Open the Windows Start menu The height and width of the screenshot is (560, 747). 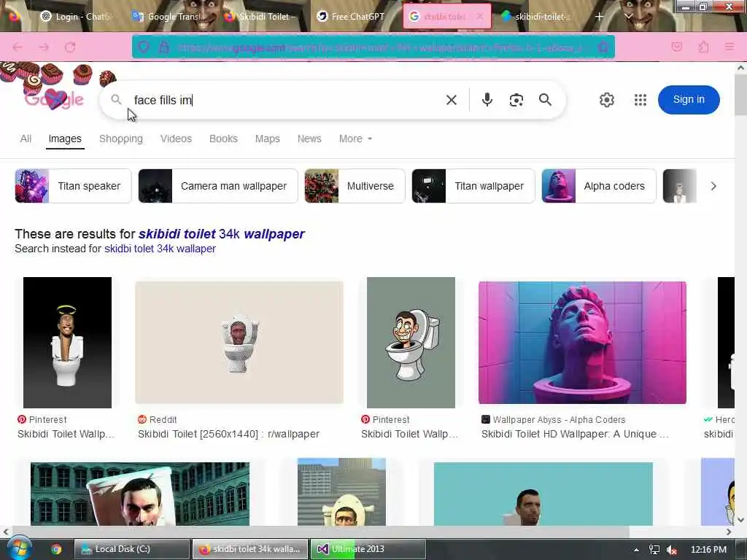pyautogui.click(x=18, y=548)
